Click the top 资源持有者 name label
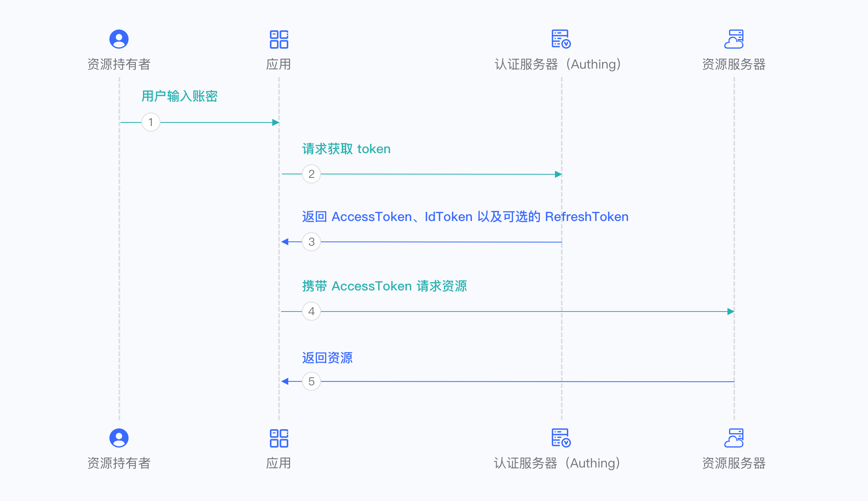868x501 pixels. [119, 63]
